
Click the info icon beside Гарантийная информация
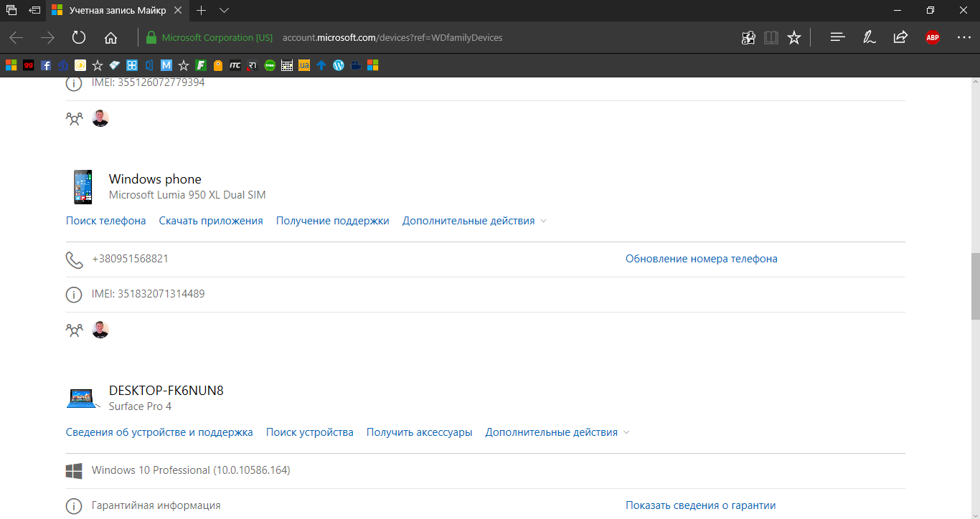(74, 506)
